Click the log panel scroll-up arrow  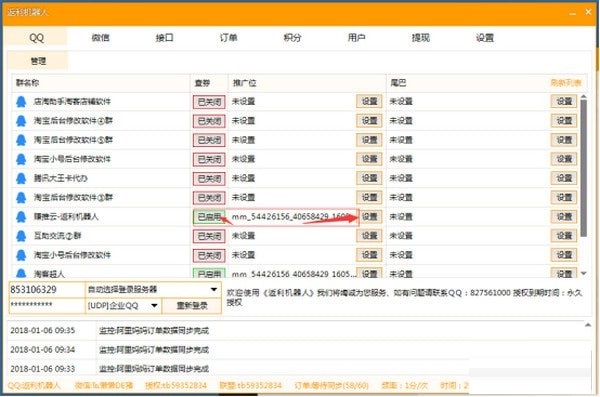tap(588, 325)
